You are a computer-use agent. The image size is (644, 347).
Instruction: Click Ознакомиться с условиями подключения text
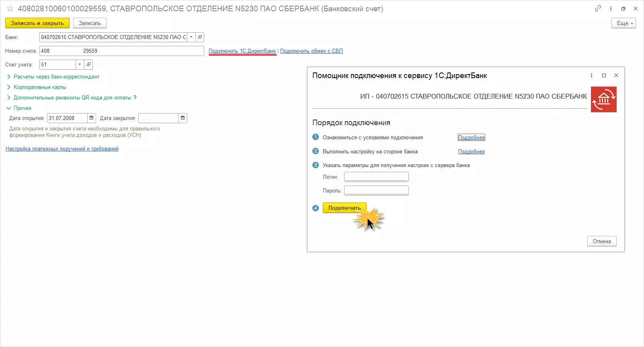pyautogui.click(x=373, y=138)
